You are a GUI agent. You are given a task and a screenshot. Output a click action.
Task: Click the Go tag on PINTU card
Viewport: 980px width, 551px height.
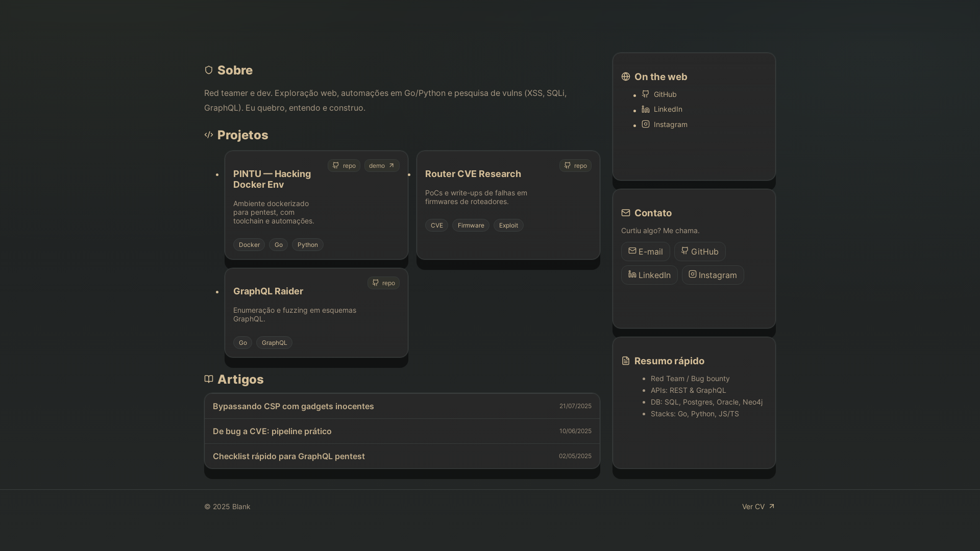(278, 245)
